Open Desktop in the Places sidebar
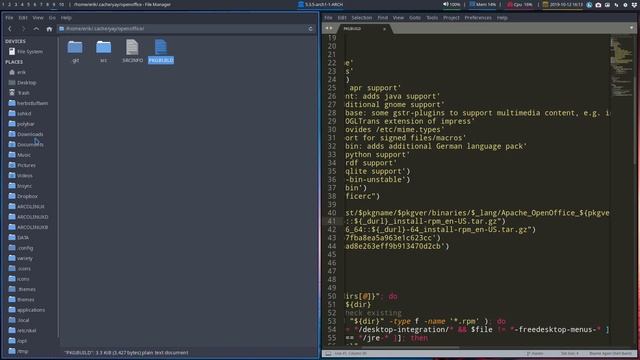This screenshot has height=360, width=640. click(x=23, y=82)
